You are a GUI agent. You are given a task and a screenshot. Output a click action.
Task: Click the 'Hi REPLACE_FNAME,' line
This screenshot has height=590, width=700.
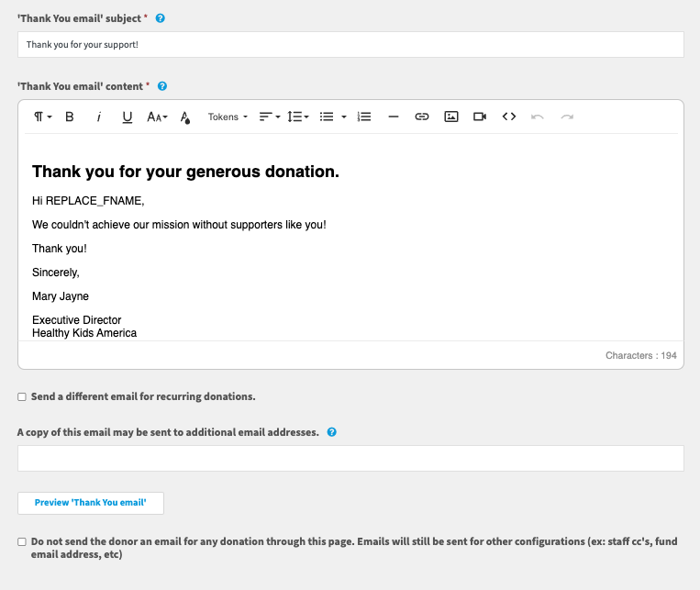pos(88,201)
